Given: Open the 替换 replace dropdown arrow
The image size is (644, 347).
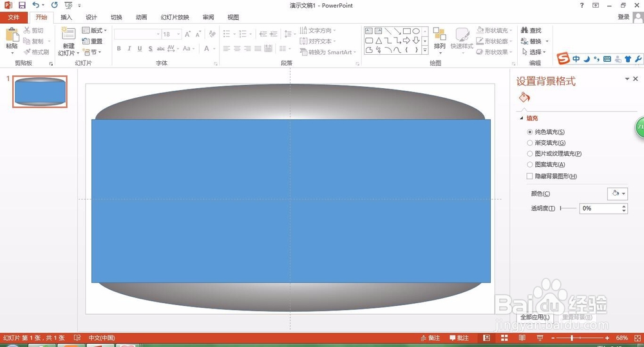Looking at the screenshot, I should click(547, 41).
